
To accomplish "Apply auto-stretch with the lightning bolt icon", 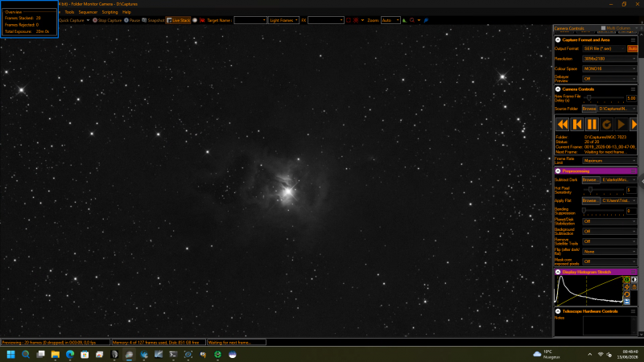I will click(627, 287).
